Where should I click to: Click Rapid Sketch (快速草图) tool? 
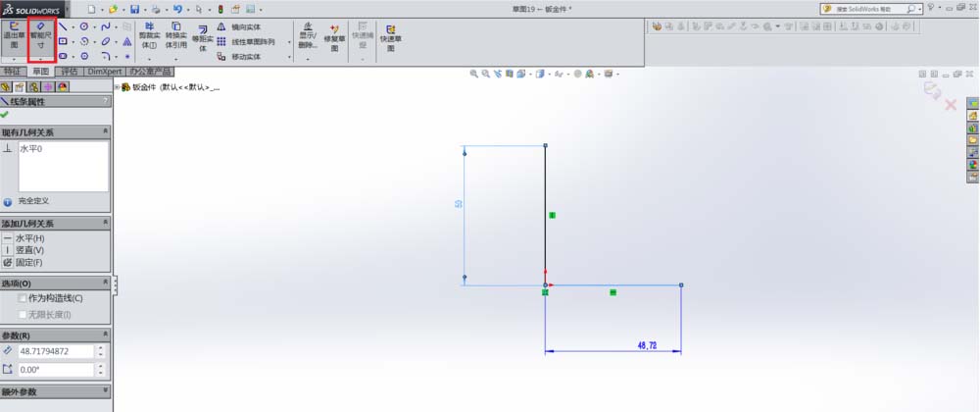pyautogui.click(x=391, y=39)
